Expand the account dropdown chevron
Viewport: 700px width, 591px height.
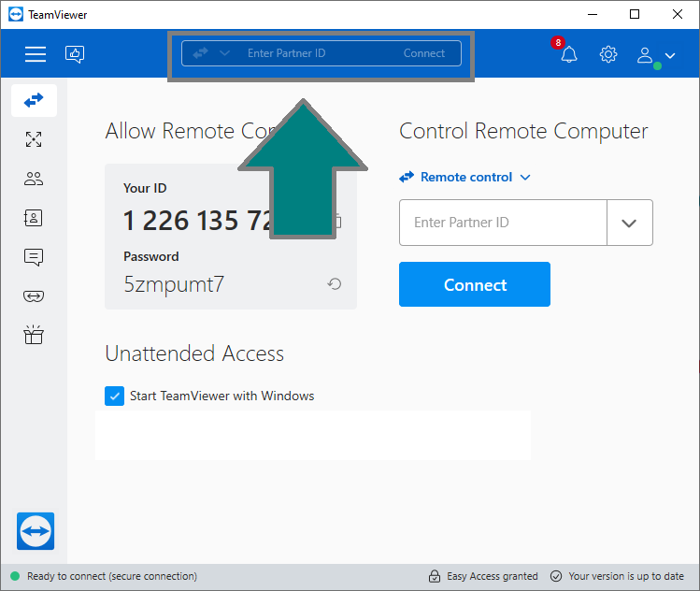click(x=670, y=56)
